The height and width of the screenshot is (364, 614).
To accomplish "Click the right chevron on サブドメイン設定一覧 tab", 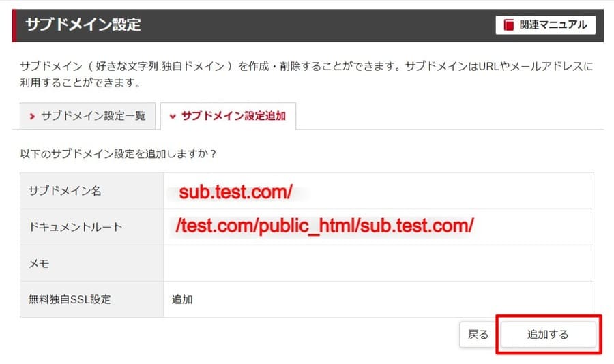I will click(x=32, y=117).
